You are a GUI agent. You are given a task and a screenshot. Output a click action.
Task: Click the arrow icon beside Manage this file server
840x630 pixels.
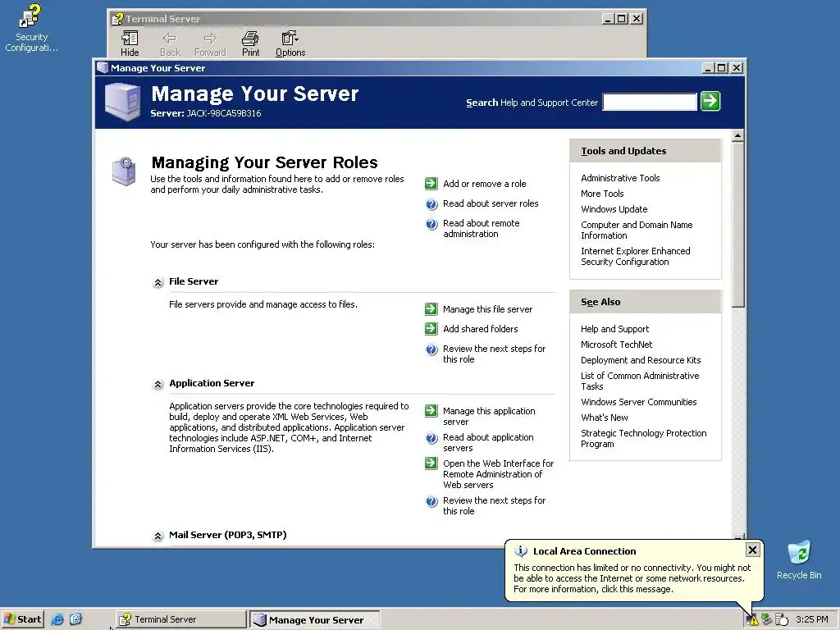tap(431, 309)
